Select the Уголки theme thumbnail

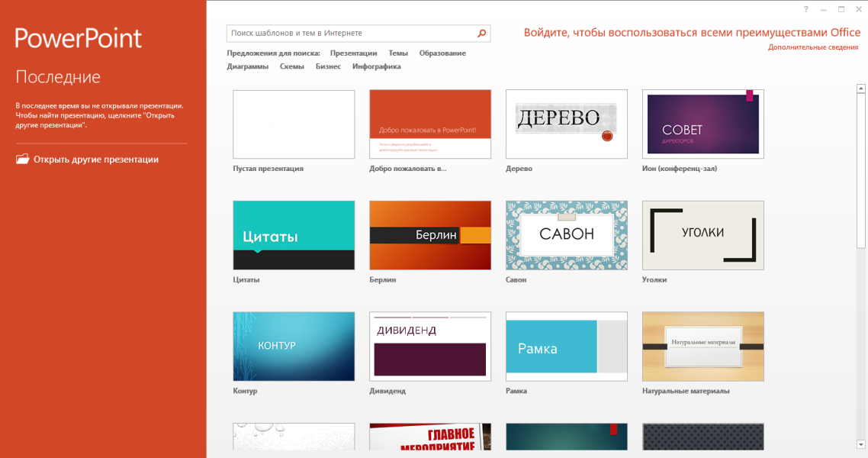(703, 235)
